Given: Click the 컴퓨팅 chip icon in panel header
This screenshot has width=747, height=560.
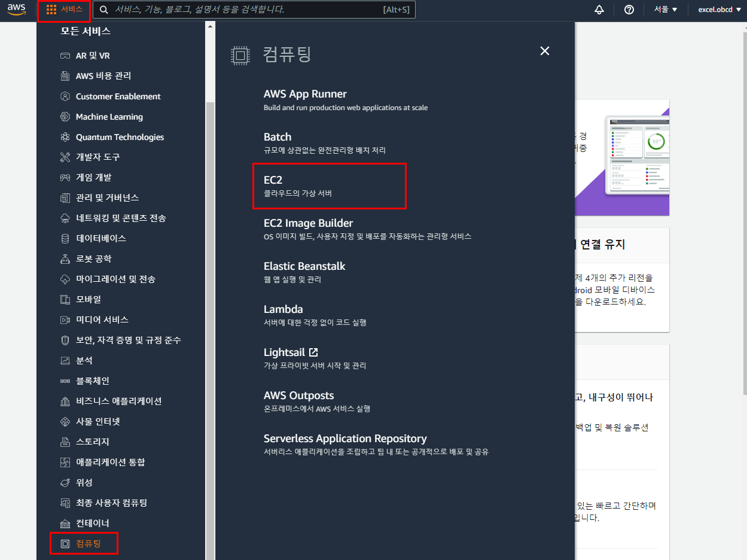Looking at the screenshot, I should pos(240,56).
